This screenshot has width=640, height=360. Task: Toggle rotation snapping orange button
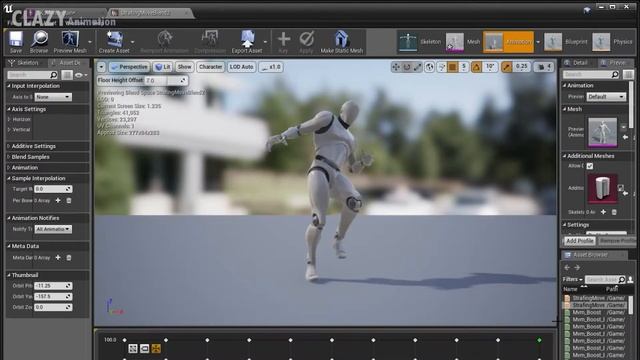point(476,67)
